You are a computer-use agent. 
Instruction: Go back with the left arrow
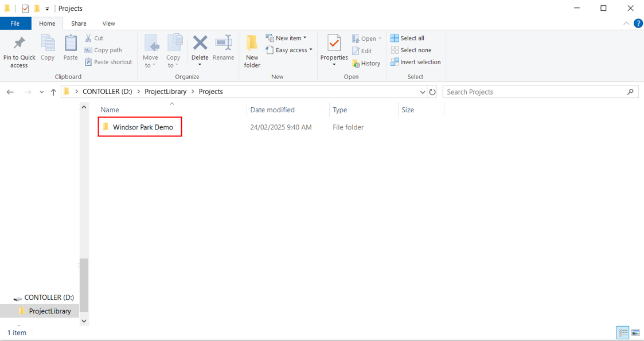10,92
